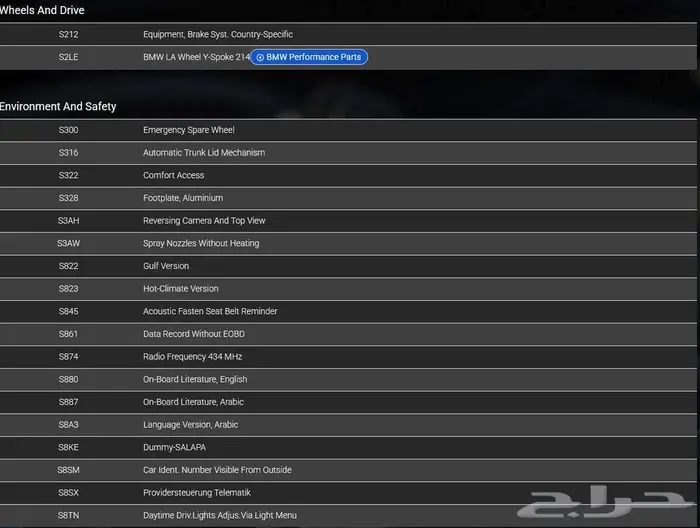Select the BMW LA Wheel Y-Spoke 214 entry
This screenshot has width=700, height=528.
195,57
